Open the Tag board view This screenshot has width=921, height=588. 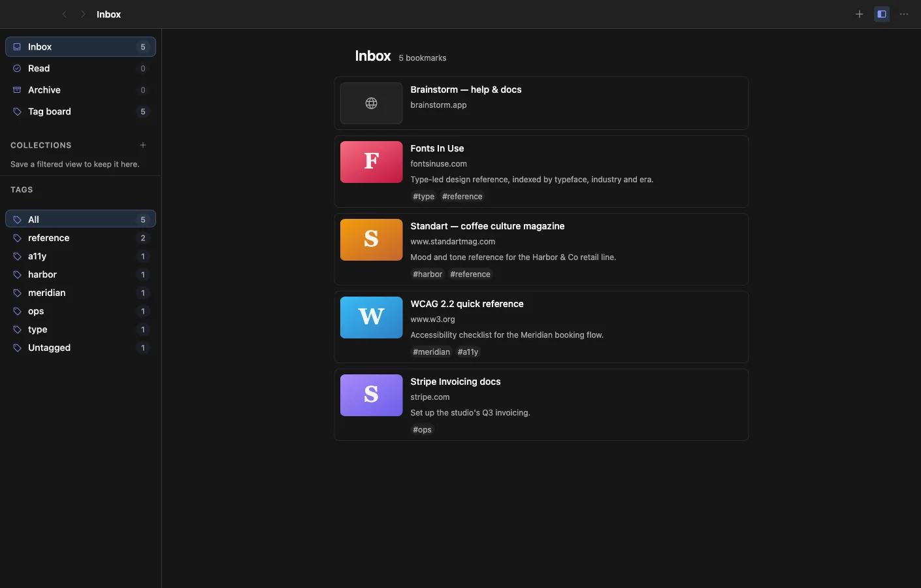80,112
